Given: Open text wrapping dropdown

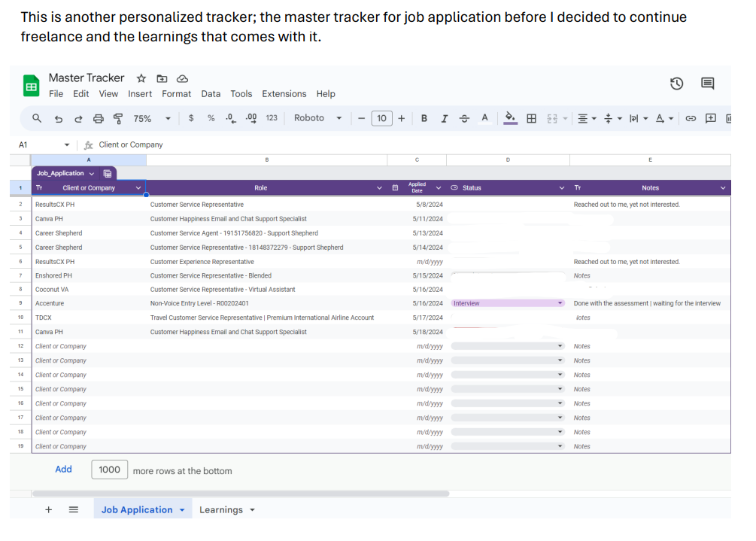Looking at the screenshot, I should tap(639, 119).
